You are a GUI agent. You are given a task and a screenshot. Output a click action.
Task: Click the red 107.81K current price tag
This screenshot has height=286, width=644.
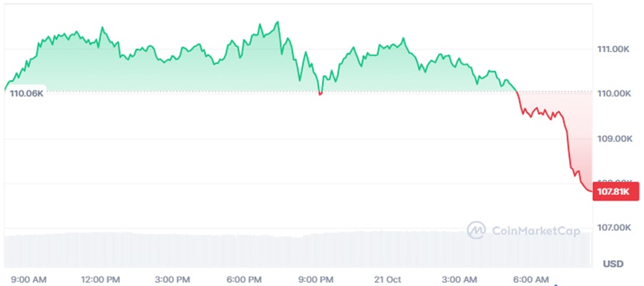[x=614, y=192]
